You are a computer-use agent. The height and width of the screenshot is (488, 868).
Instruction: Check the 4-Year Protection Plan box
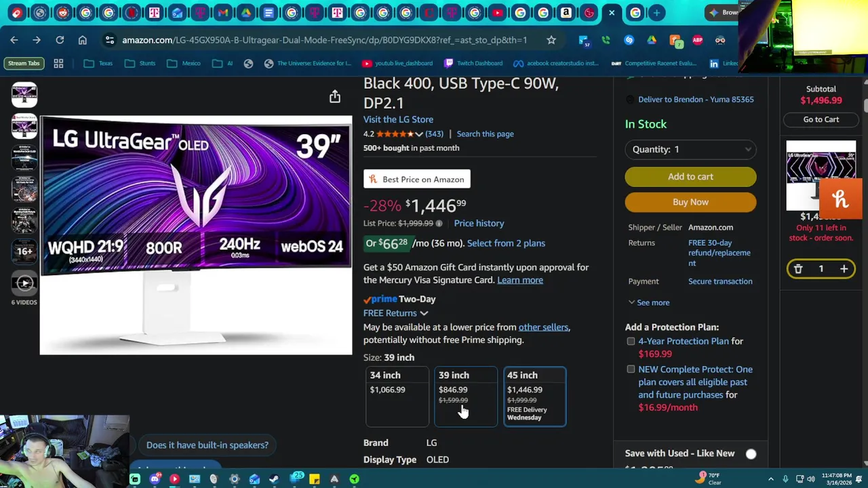pos(631,342)
